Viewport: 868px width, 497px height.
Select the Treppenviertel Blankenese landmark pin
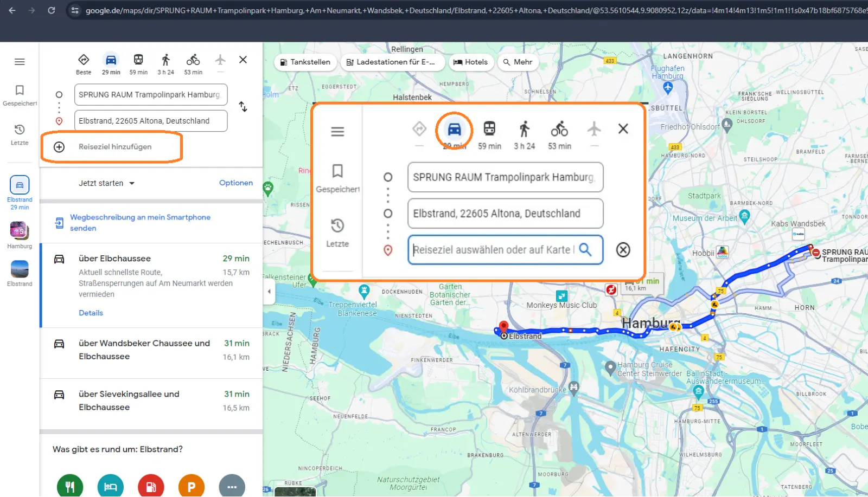click(364, 291)
